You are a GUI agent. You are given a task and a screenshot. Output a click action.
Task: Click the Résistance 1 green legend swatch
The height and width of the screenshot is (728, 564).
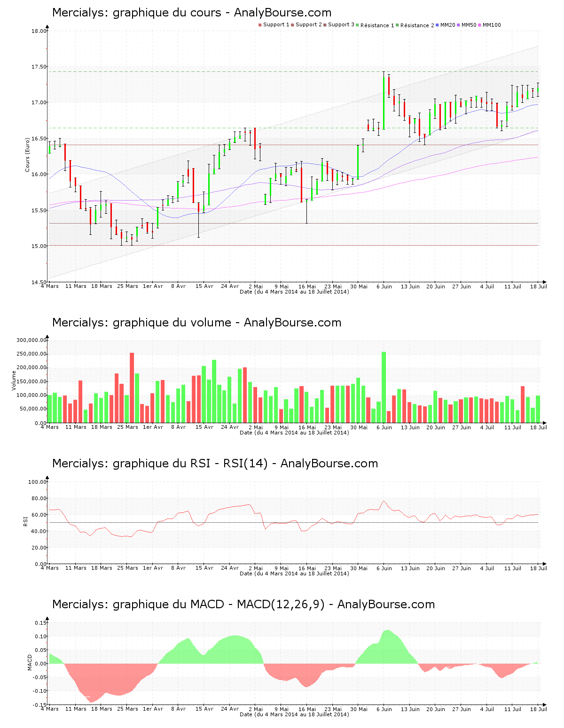(357, 25)
